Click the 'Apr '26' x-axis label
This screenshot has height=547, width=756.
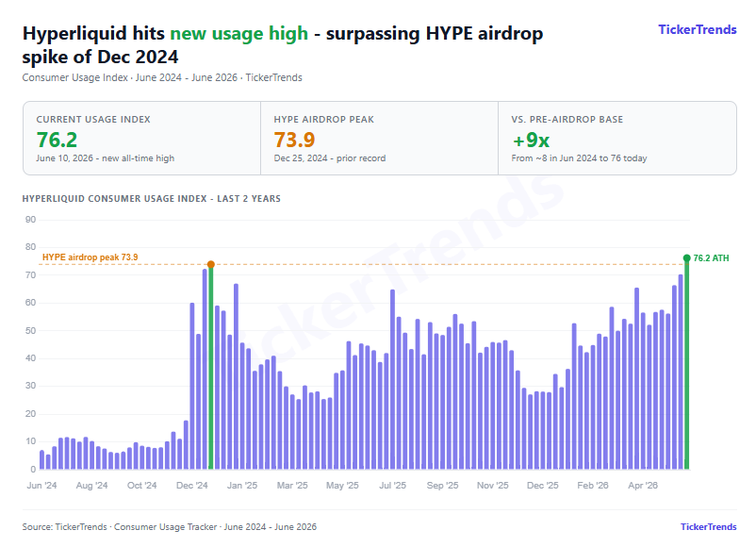643,486
